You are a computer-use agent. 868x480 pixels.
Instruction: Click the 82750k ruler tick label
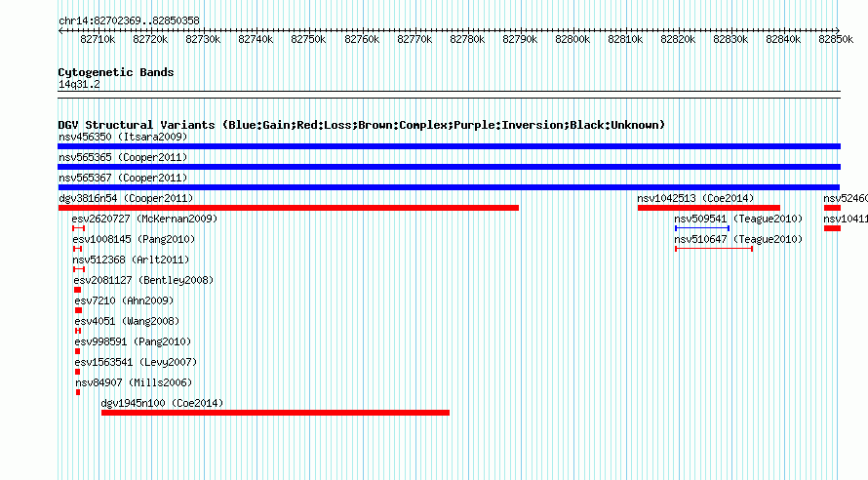[x=308, y=39]
